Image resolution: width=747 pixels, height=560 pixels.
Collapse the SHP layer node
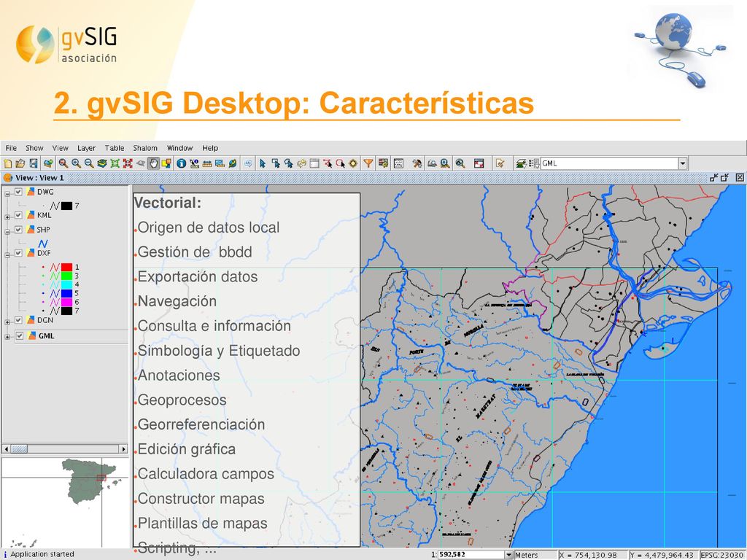[x=7, y=231]
